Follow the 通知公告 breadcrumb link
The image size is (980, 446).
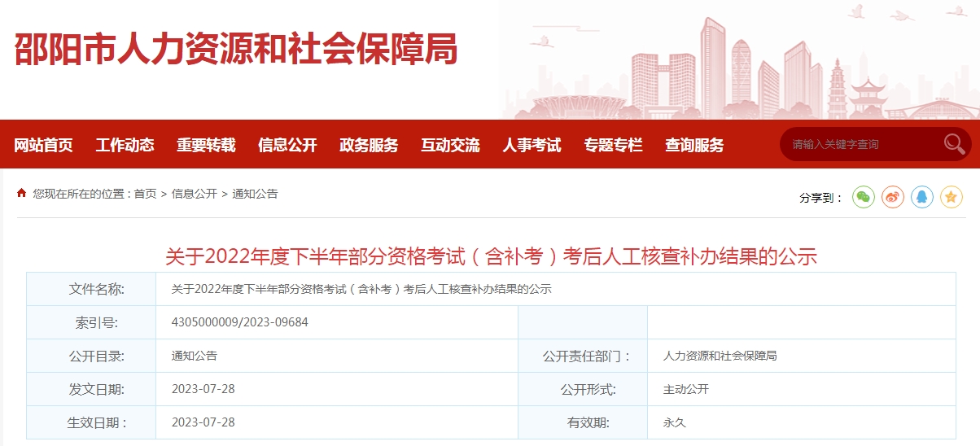[x=255, y=194]
